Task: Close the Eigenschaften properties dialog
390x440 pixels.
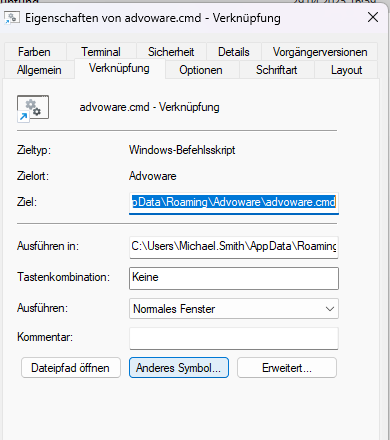Action: coord(373,17)
